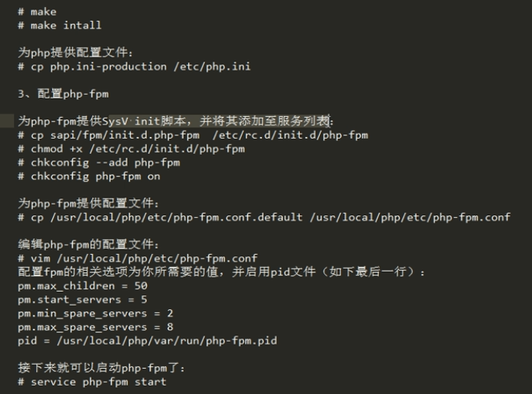532x394 pixels.
Task: Click the "service php-fpm start" command
Action: pyautogui.click(x=92, y=382)
